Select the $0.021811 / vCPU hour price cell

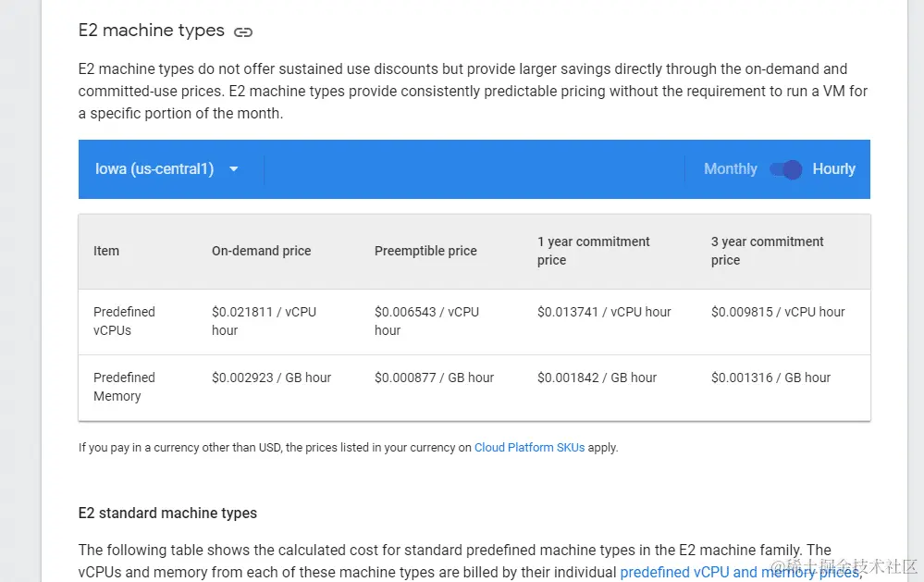click(264, 321)
